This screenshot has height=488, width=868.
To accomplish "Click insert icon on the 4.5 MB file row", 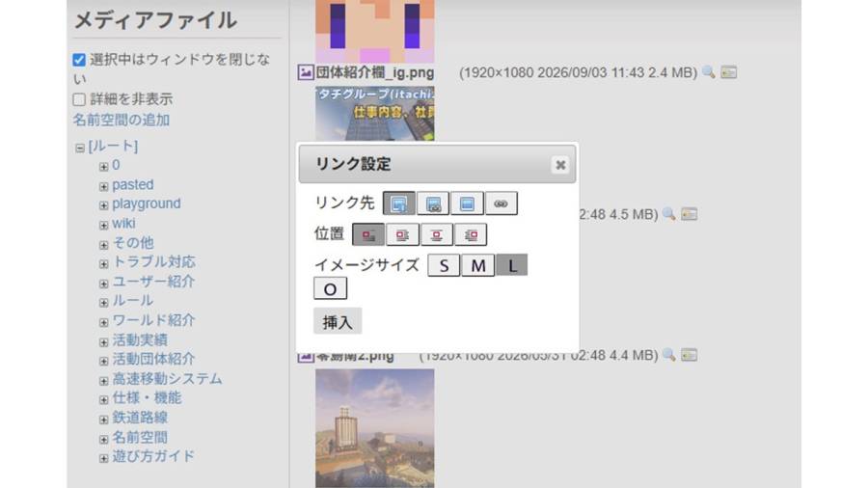I will (x=690, y=213).
